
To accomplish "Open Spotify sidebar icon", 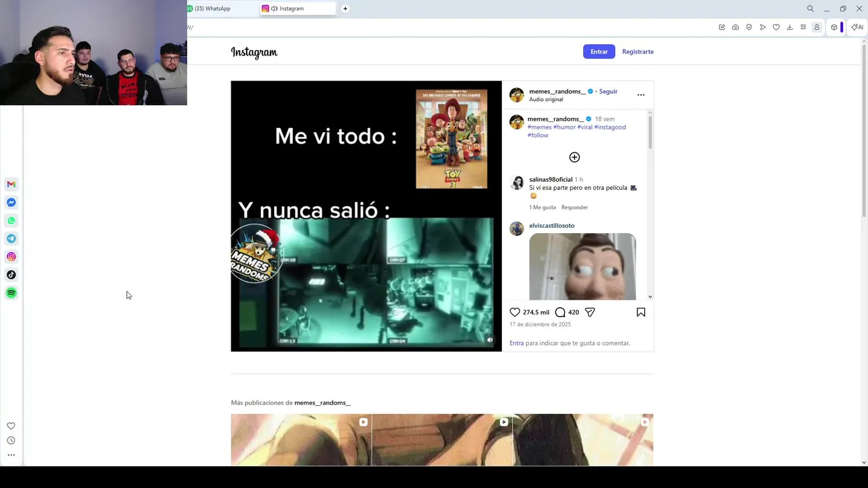I will click(x=11, y=293).
